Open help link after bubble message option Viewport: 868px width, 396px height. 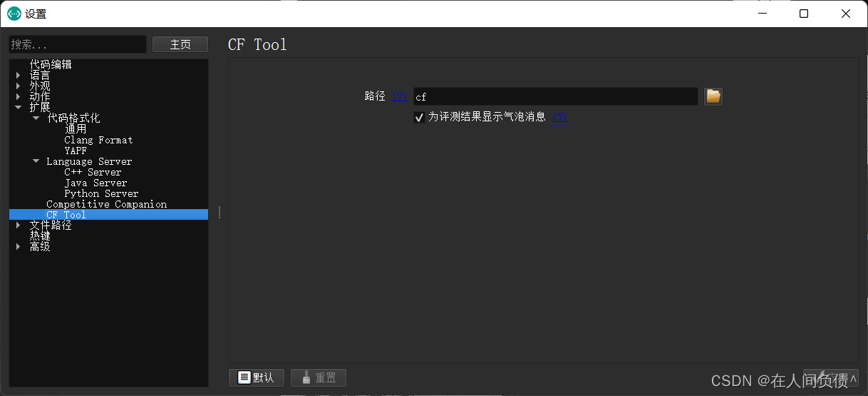coord(560,117)
